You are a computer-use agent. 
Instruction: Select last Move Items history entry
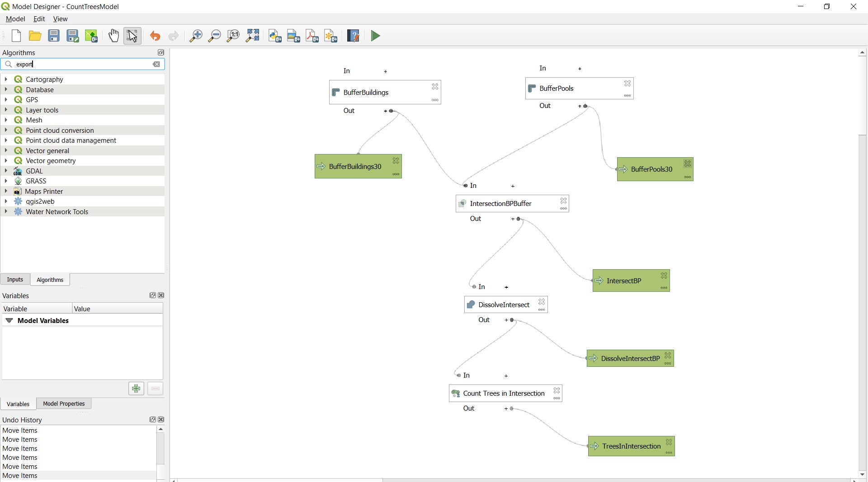click(78, 475)
